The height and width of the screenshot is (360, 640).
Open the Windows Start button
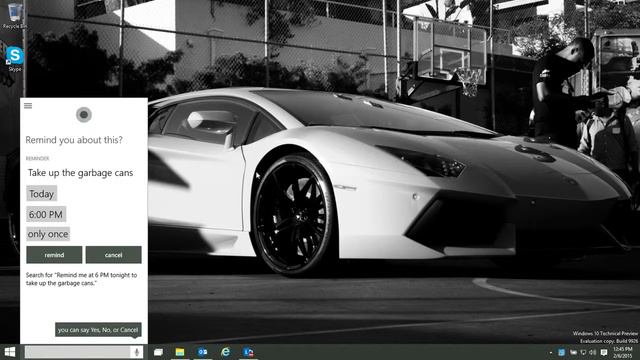(x=10, y=352)
